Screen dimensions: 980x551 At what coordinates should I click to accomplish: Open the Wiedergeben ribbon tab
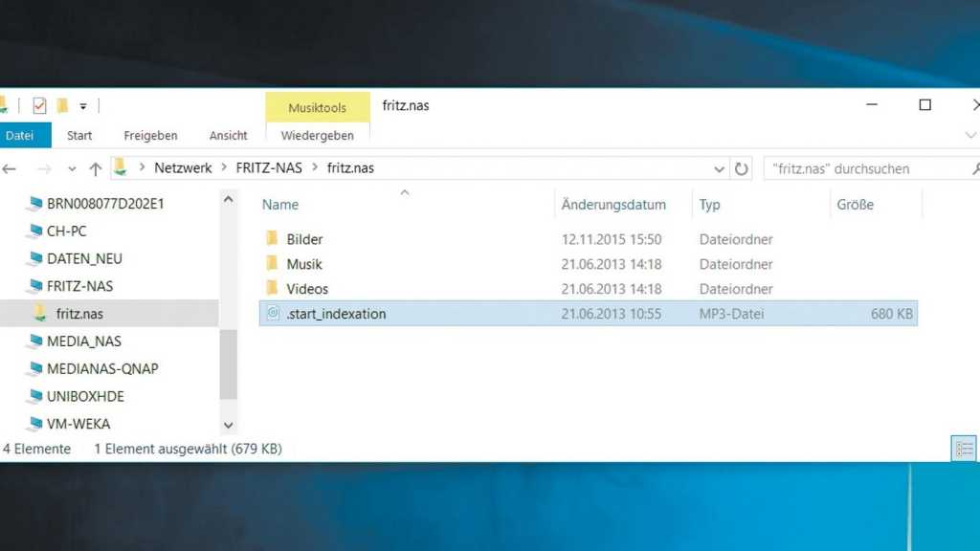coord(318,136)
